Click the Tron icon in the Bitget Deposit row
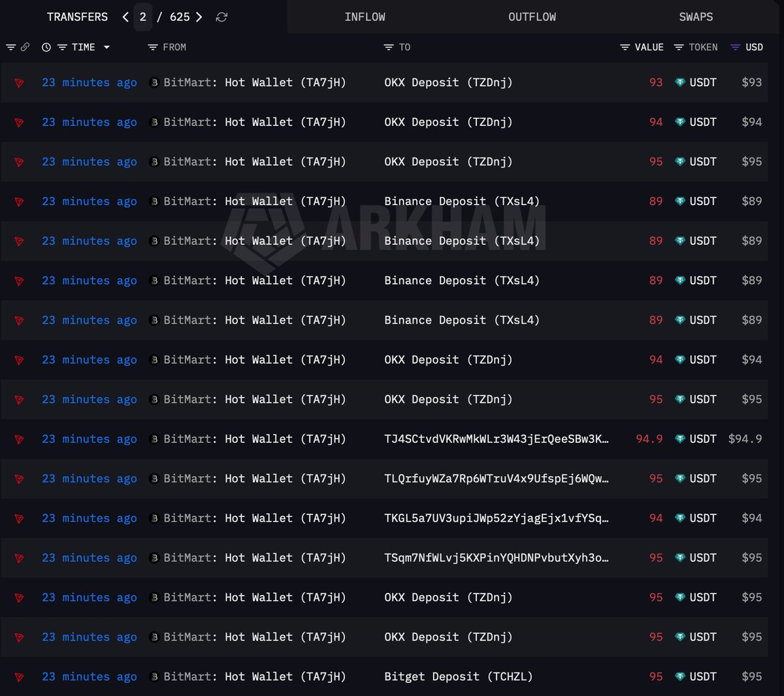Image resolution: width=784 pixels, height=696 pixels. coord(20,677)
